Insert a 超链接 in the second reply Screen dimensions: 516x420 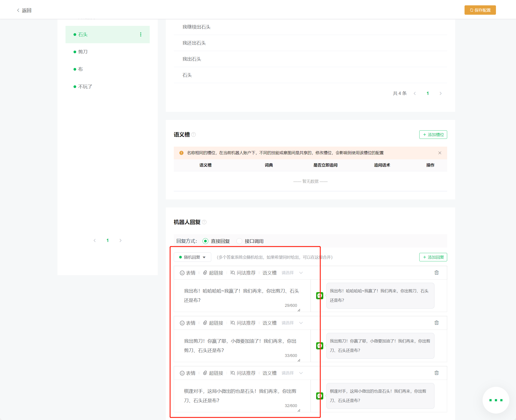click(x=213, y=323)
